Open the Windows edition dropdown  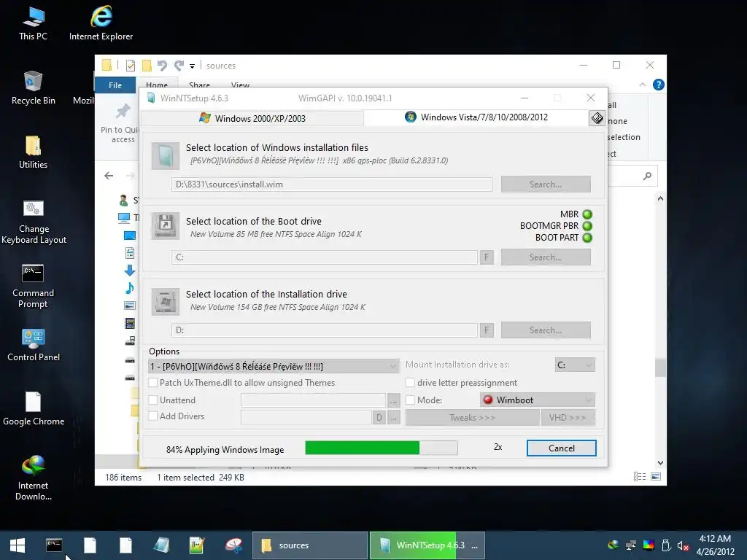(x=274, y=366)
